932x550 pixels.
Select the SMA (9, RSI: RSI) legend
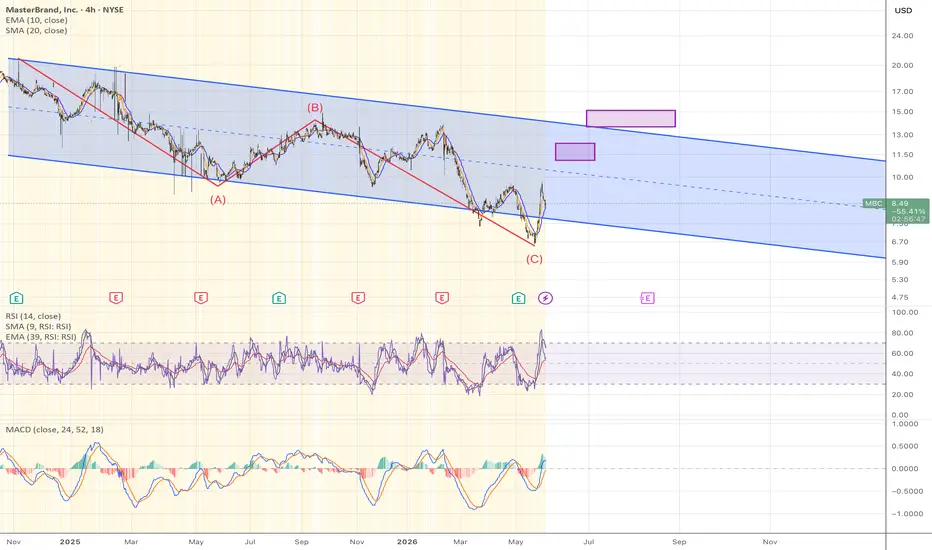point(39,326)
